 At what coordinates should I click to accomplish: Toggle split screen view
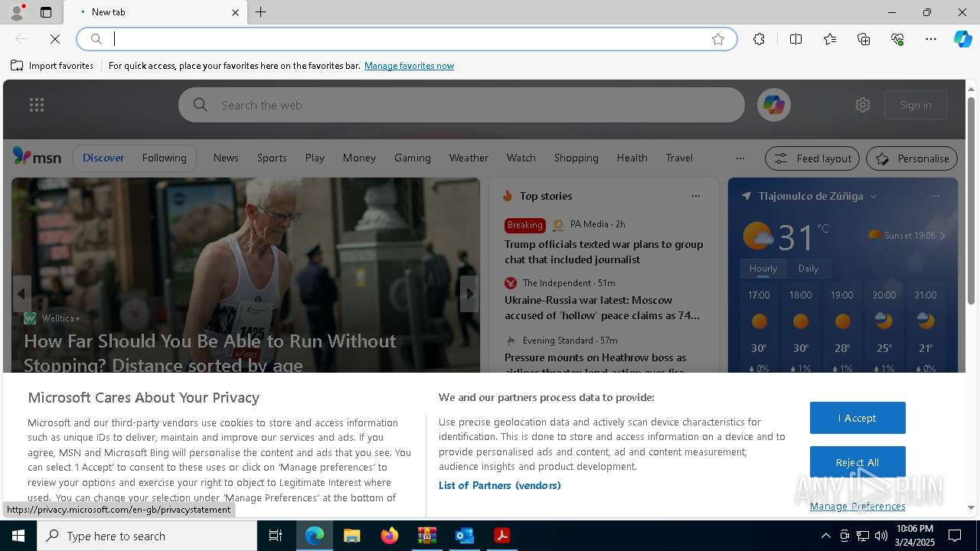795,39
